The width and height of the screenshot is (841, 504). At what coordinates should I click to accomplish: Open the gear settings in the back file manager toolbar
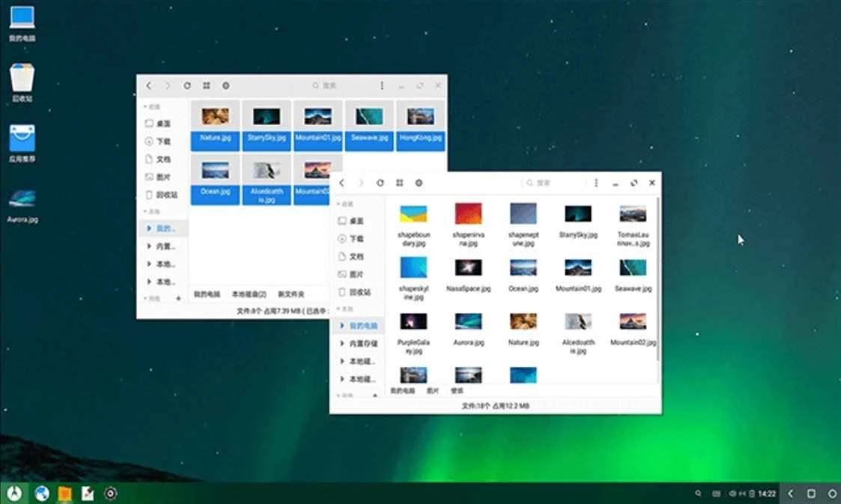tap(225, 86)
